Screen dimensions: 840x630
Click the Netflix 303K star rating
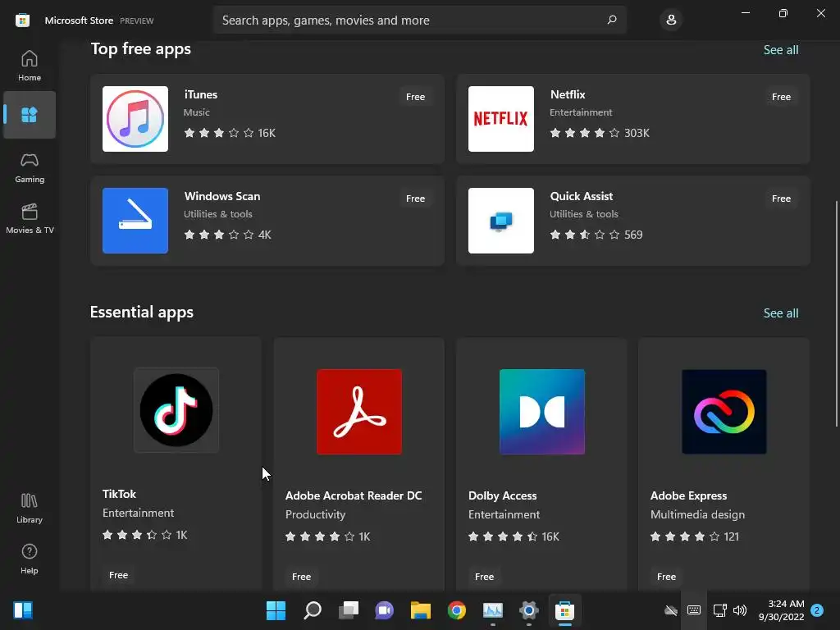600,133
